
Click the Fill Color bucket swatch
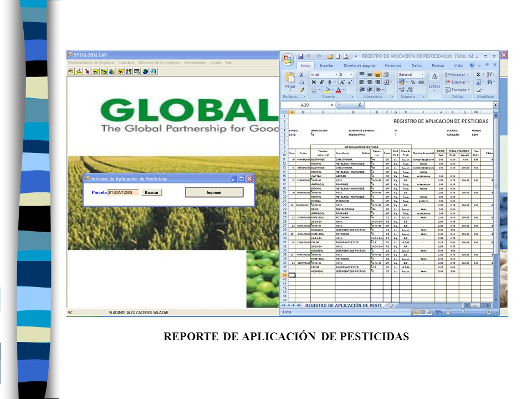[x=327, y=90]
